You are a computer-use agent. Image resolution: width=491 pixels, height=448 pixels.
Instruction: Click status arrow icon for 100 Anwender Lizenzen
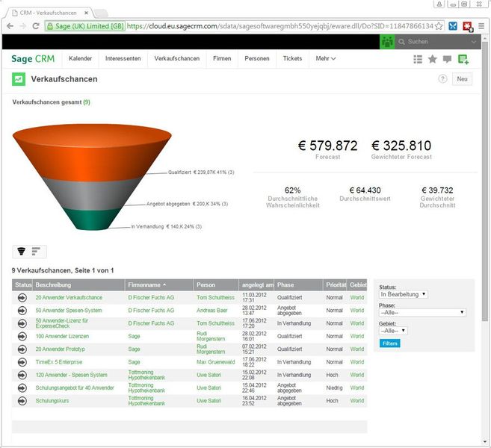[x=22, y=336]
